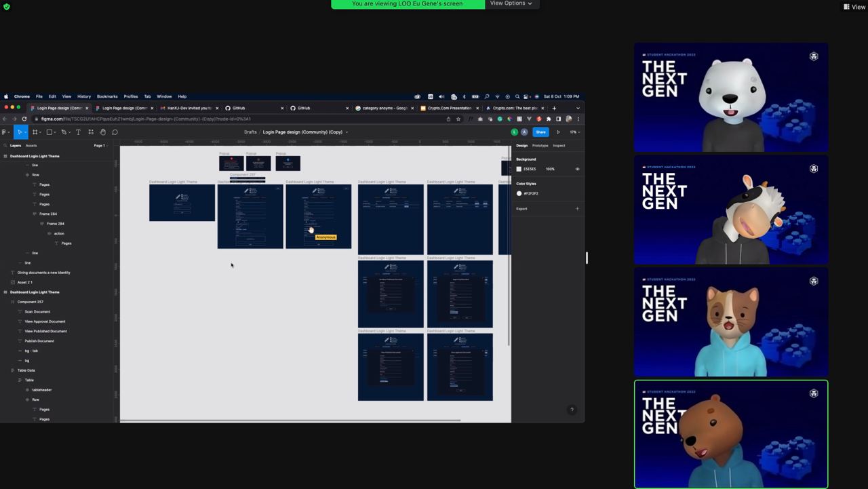Open Shape tool options dropdown arrow
Screen dimensions: 868x489
point(55,132)
